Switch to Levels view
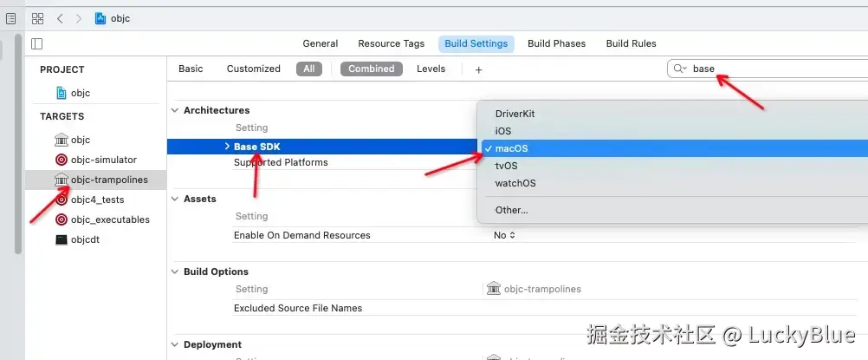This screenshot has width=868, height=360. click(x=431, y=69)
